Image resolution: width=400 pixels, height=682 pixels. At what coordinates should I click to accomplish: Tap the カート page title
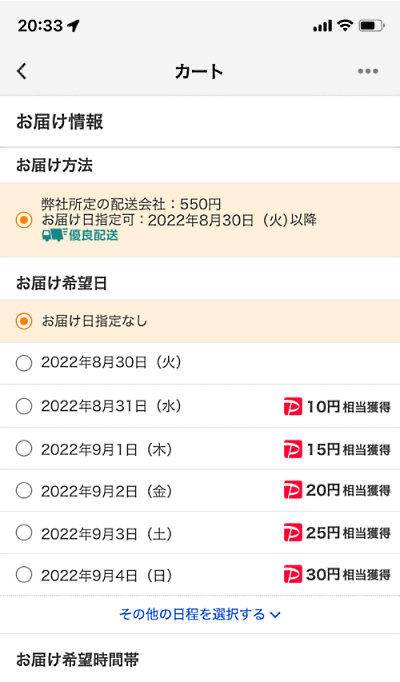click(199, 71)
